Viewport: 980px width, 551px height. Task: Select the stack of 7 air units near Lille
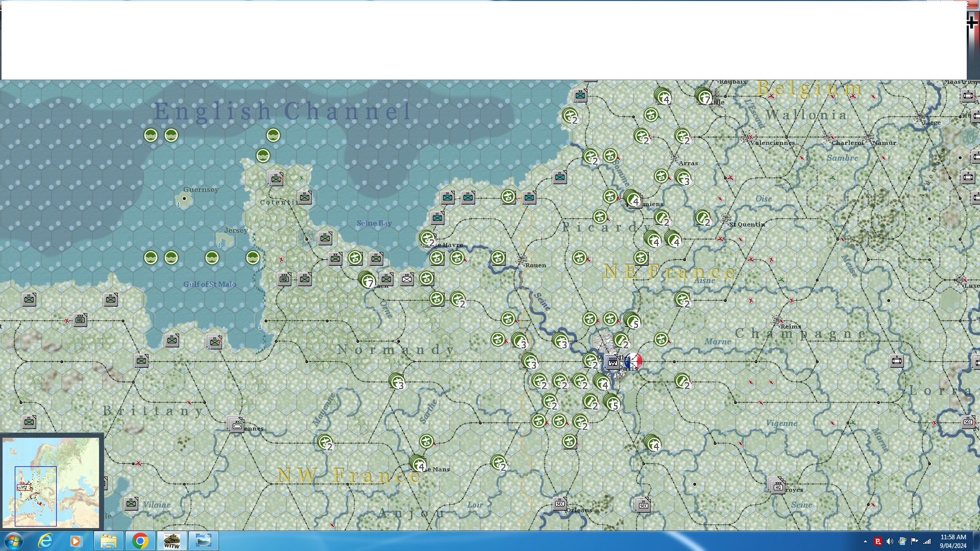[x=704, y=96]
